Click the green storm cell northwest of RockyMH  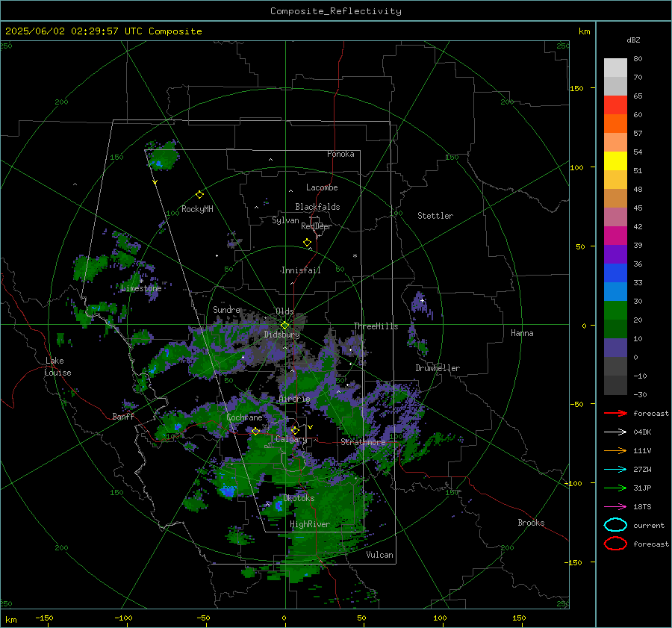point(162,155)
